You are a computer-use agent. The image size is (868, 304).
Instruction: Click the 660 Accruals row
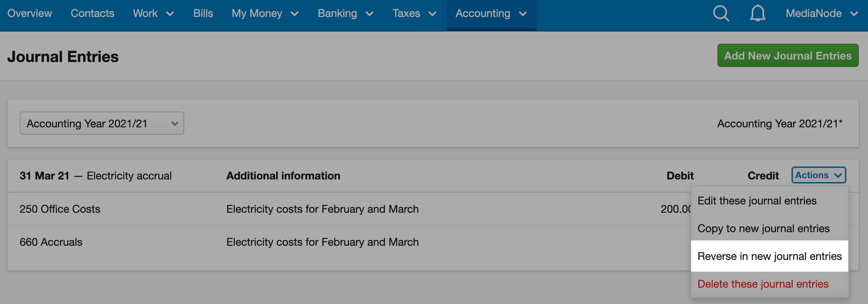(349, 242)
